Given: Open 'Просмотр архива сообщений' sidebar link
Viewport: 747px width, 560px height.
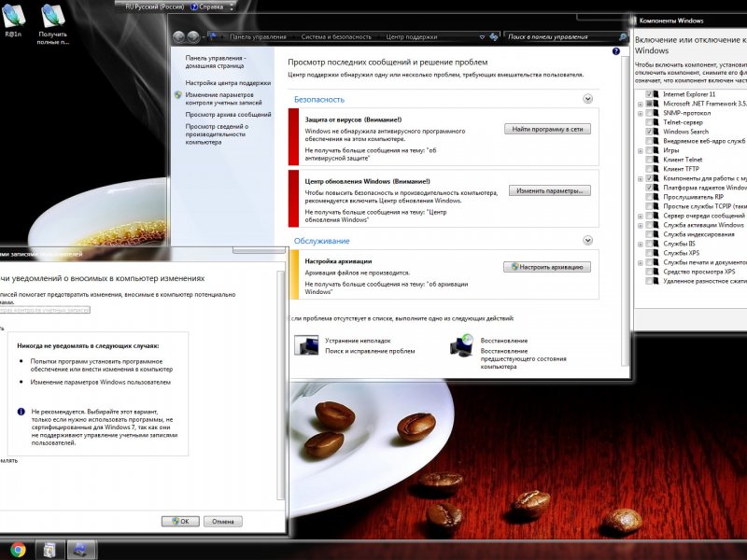Looking at the screenshot, I should [228, 114].
